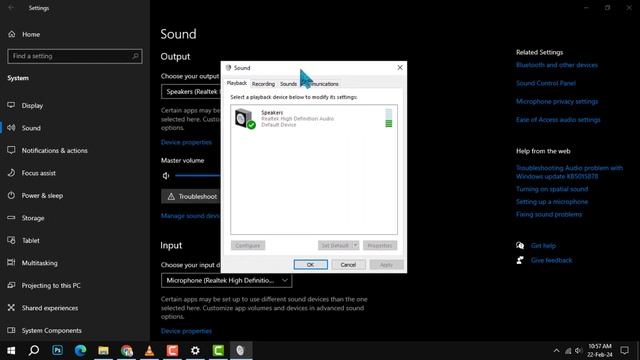
Task: Open Turning on spatial sound link
Action: pyautogui.click(x=552, y=189)
